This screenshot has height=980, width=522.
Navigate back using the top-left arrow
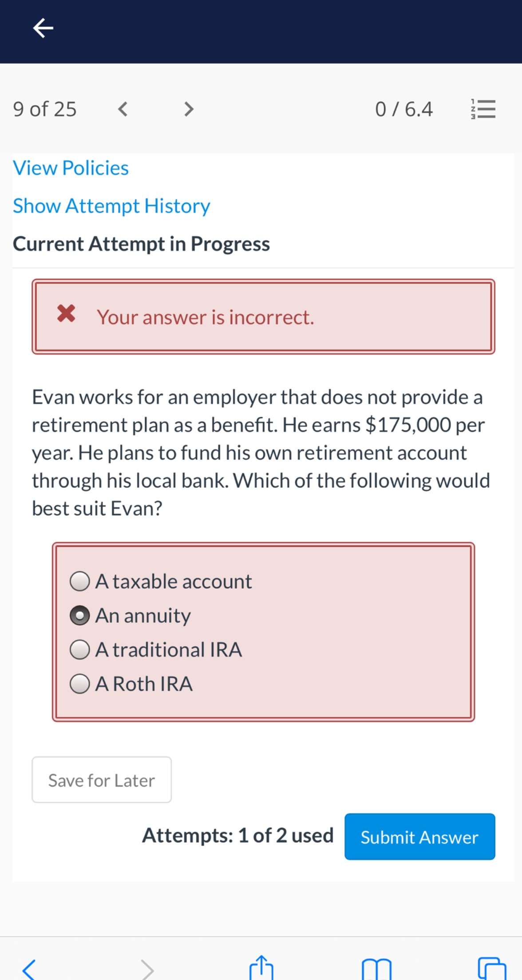[43, 28]
